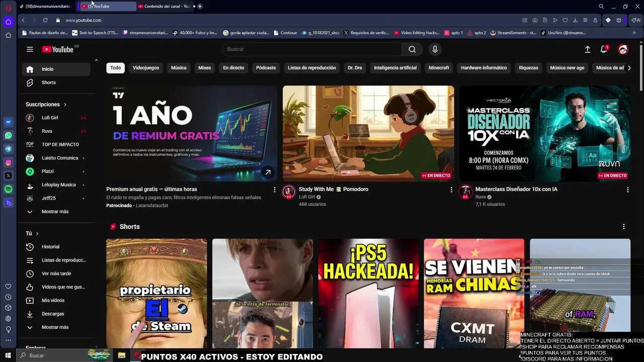Expand the 'Mostrar más' under Tú section
The height and width of the screenshot is (362, 644).
(55, 327)
